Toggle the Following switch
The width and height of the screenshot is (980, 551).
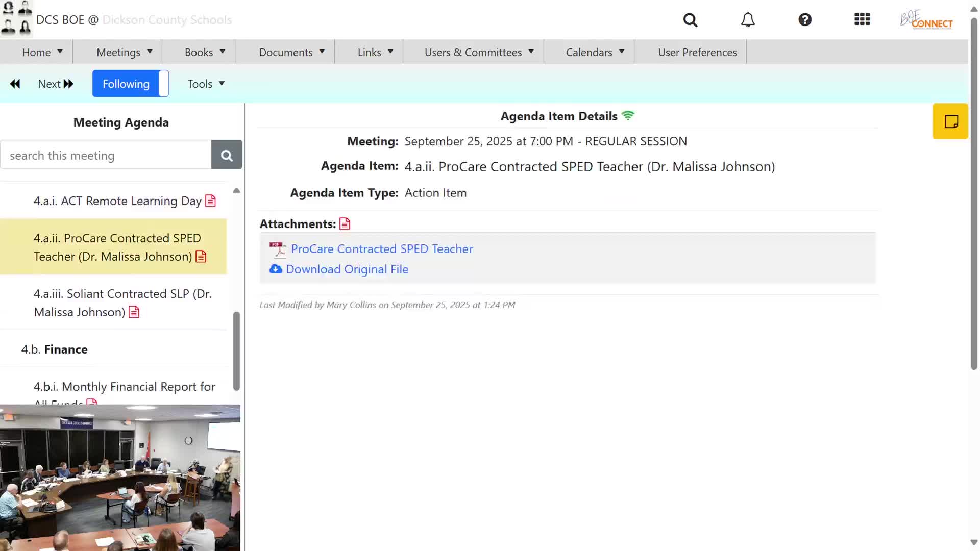pos(131,84)
